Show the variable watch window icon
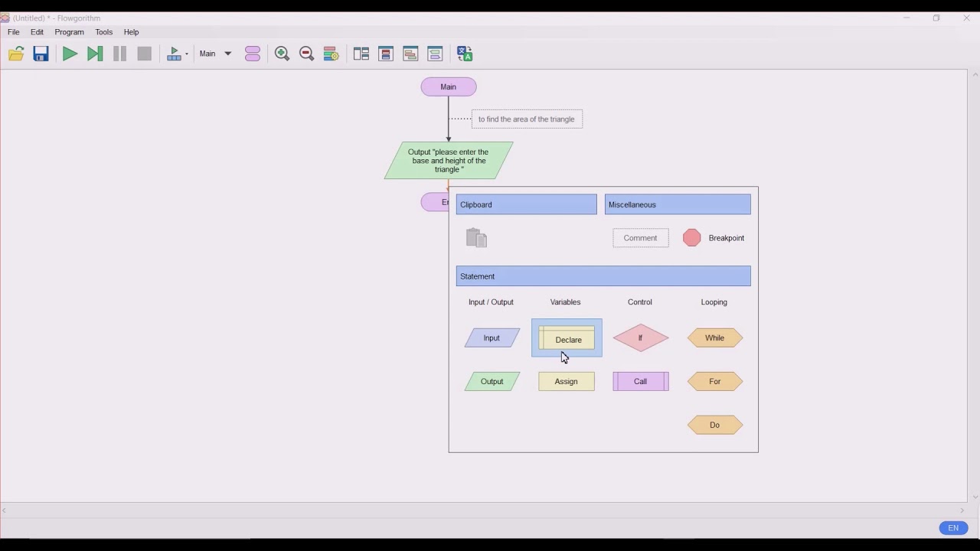The image size is (980, 551). (386, 54)
